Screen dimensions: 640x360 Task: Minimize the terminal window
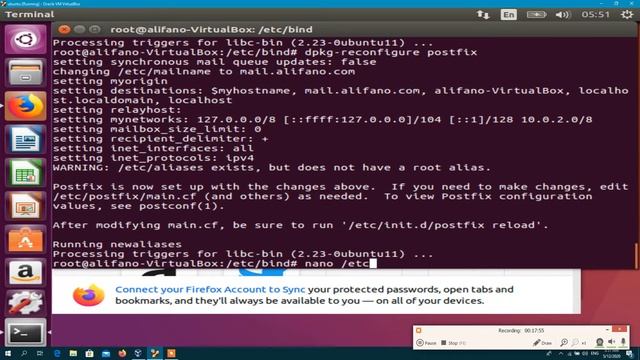80,29
